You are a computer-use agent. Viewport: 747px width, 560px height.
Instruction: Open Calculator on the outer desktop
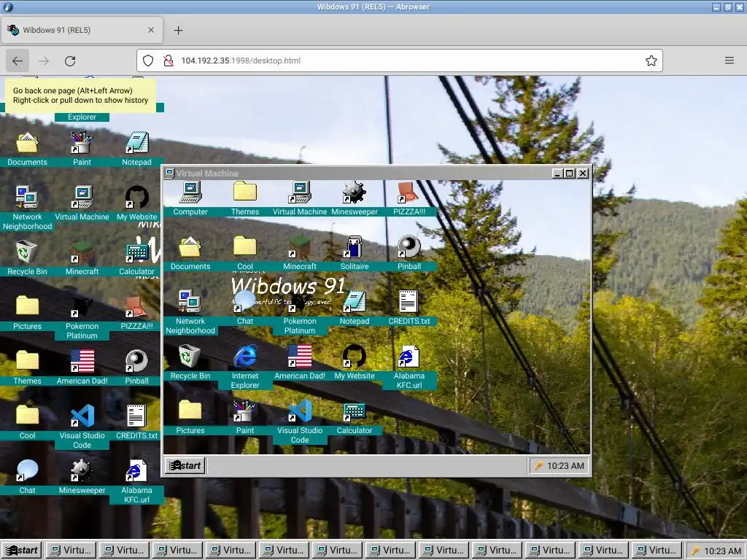136,258
